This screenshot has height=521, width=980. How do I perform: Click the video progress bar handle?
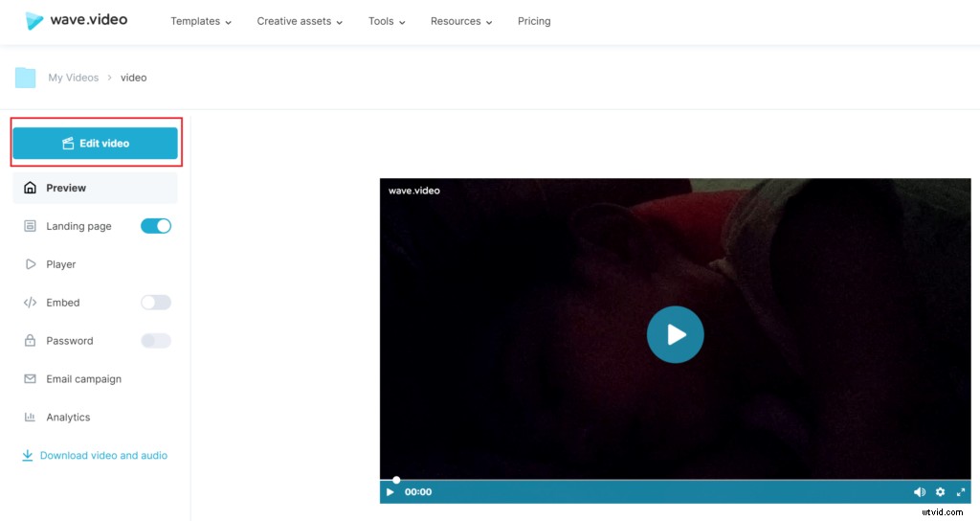pos(396,480)
